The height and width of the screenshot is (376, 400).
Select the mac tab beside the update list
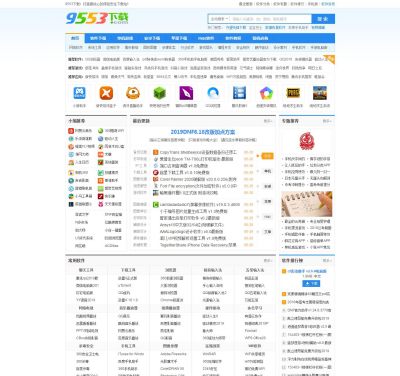tap(267, 217)
